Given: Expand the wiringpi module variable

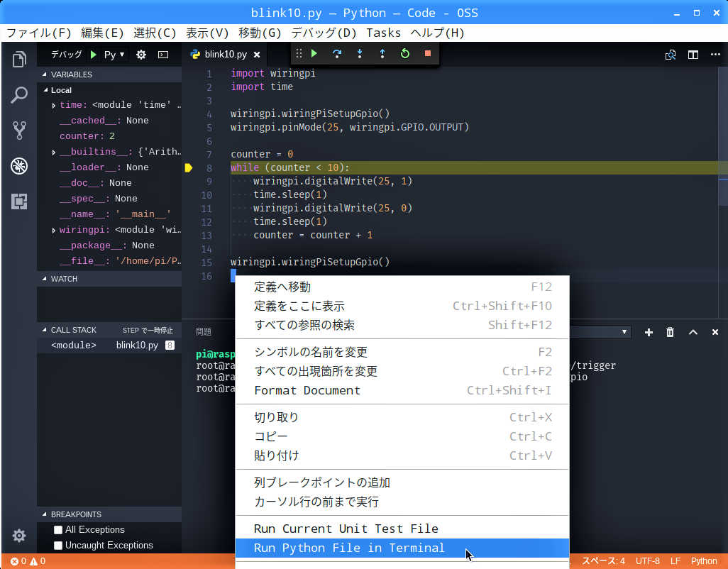Looking at the screenshot, I should (54, 230).
